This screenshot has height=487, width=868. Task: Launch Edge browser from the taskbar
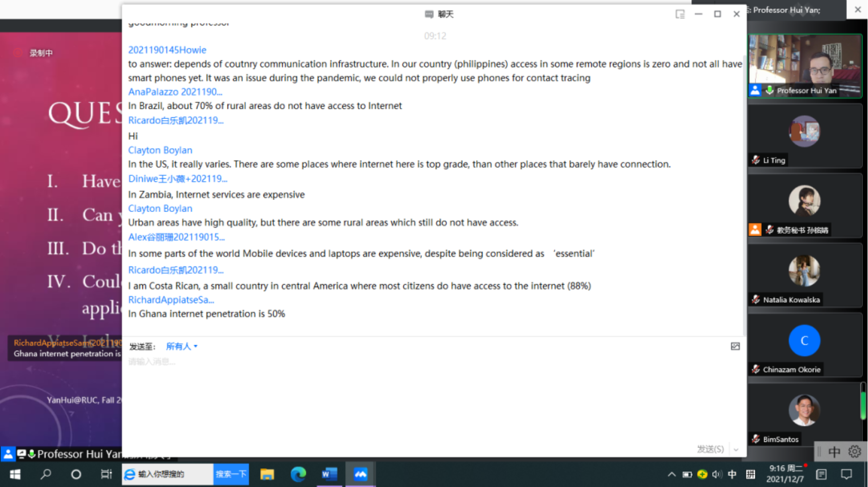pyautogui.click(x=298, y=474)
